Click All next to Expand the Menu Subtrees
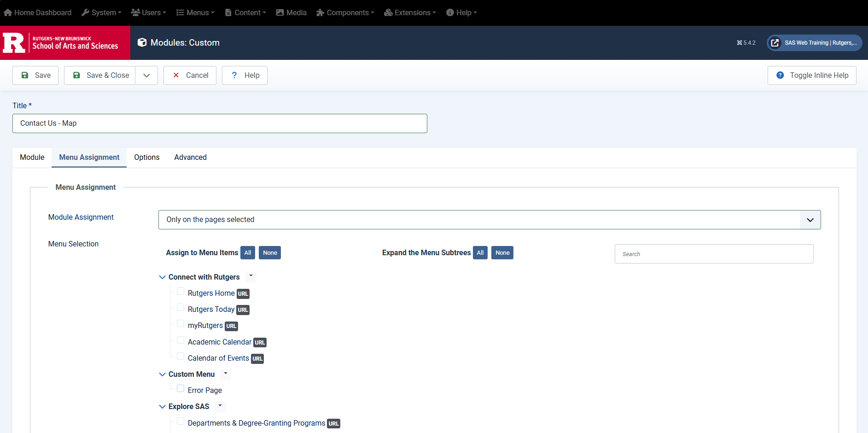The width and height of the screenshot is (868, 433). [480, 253]
